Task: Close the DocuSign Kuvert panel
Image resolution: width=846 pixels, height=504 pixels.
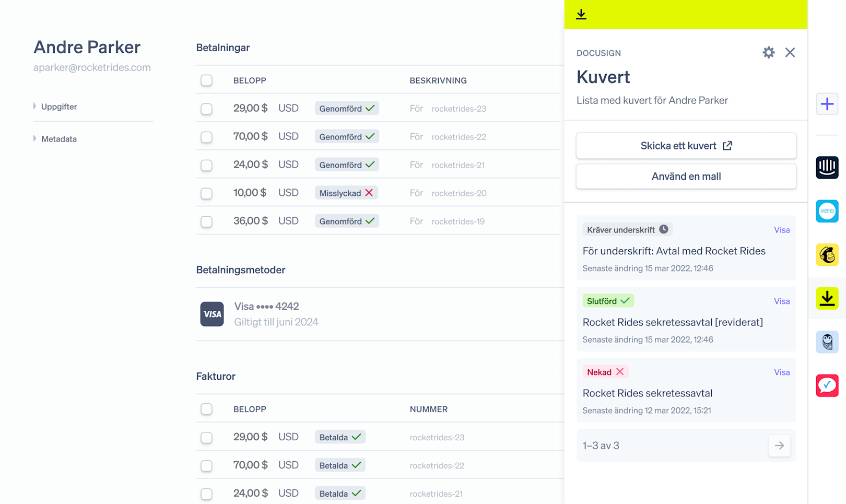Action: coord(790,52)
